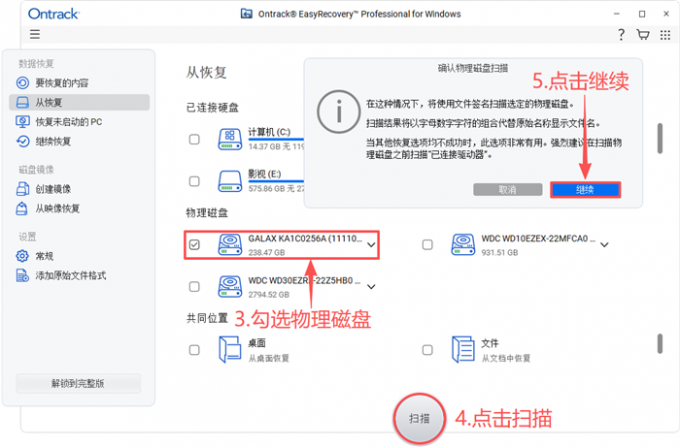Click the 添加原始文件格式 file icon
680x447 pixels.
22,275
